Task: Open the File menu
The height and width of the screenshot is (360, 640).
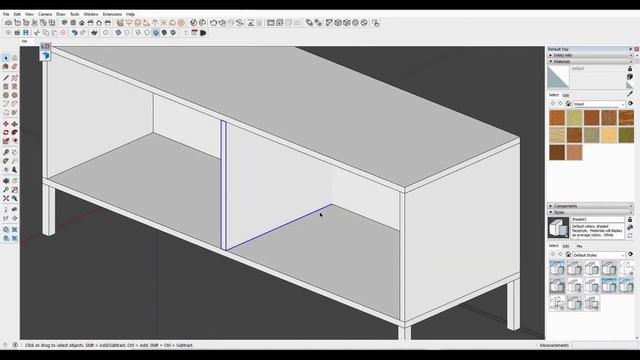Action: click(x=6, y=14)
